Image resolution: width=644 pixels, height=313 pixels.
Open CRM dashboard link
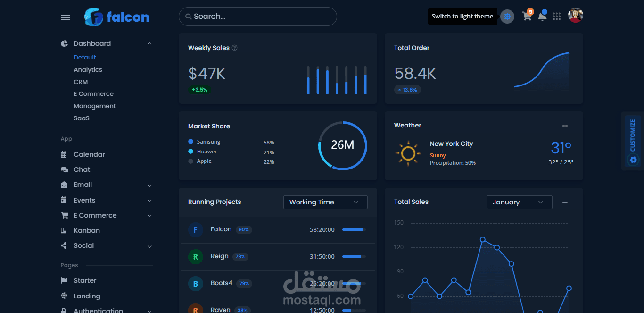point(81,82)
